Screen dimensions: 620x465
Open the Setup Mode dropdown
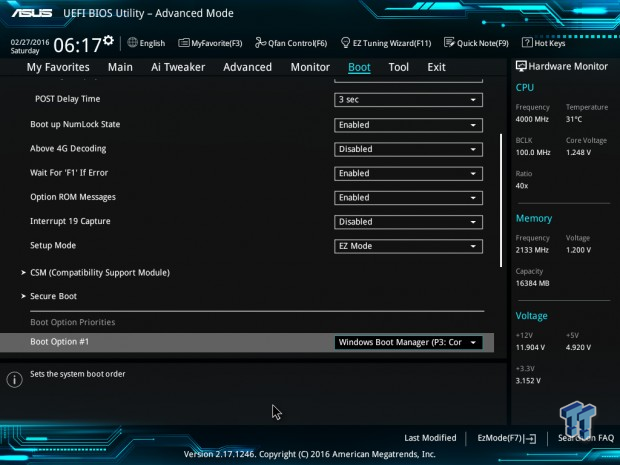coord(408,246)
